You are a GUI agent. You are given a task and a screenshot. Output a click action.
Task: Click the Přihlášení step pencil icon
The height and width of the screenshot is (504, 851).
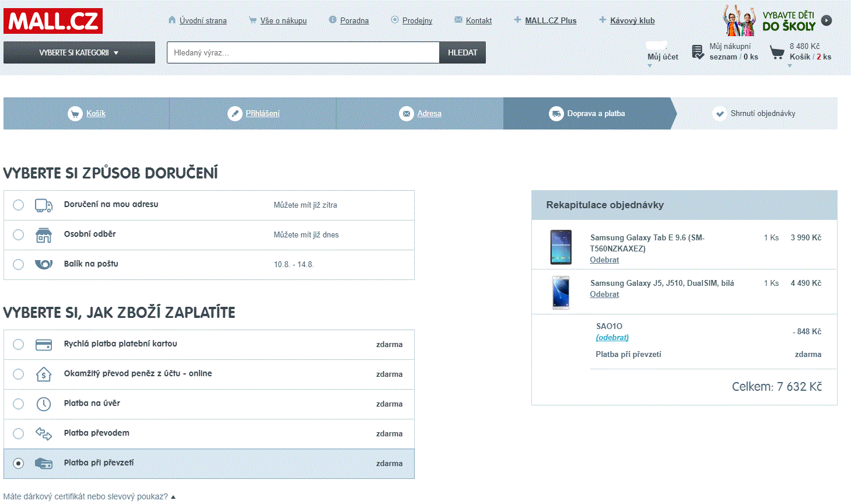(x=234, y=114)
